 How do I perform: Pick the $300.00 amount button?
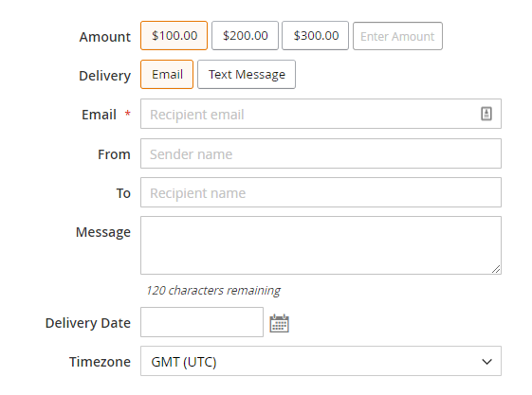coord(316,36)
